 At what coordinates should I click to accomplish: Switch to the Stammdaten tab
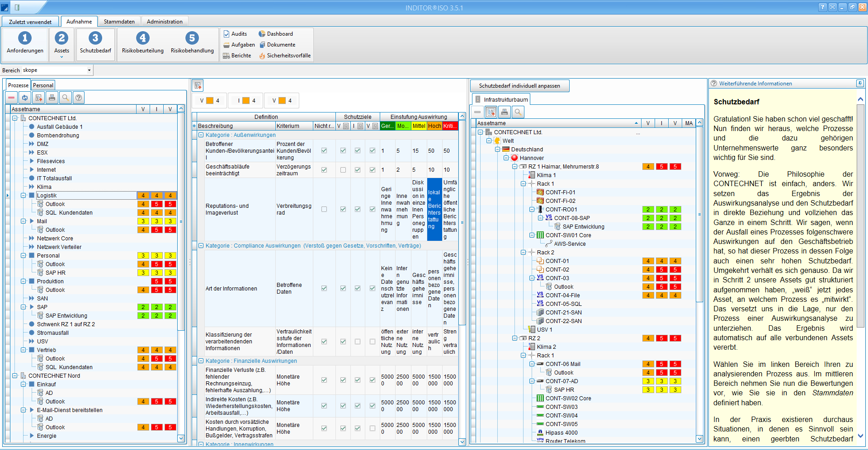click(x=119, y=22)
